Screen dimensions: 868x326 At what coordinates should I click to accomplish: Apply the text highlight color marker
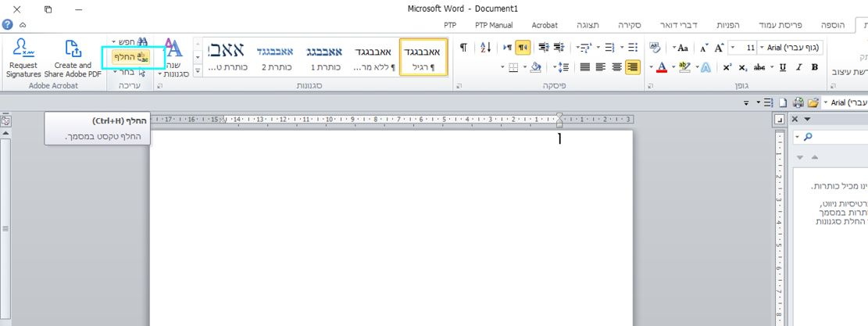684,67
